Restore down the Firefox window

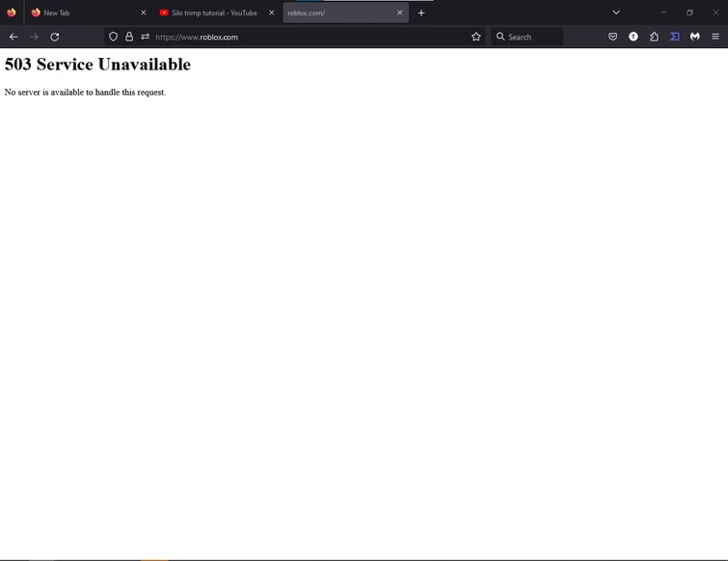689,13
